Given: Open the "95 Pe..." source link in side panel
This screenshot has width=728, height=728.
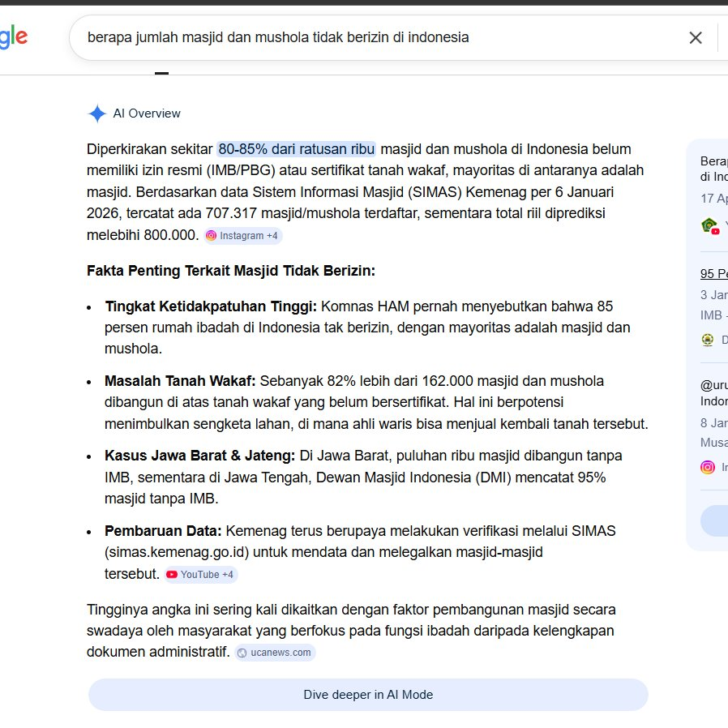Looking at the screenshot, I should 713,274.
